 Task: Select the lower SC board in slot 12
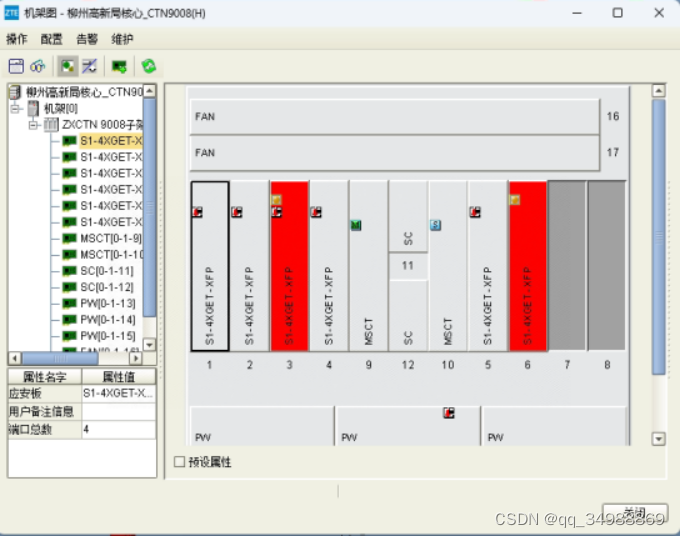point(408,316)
